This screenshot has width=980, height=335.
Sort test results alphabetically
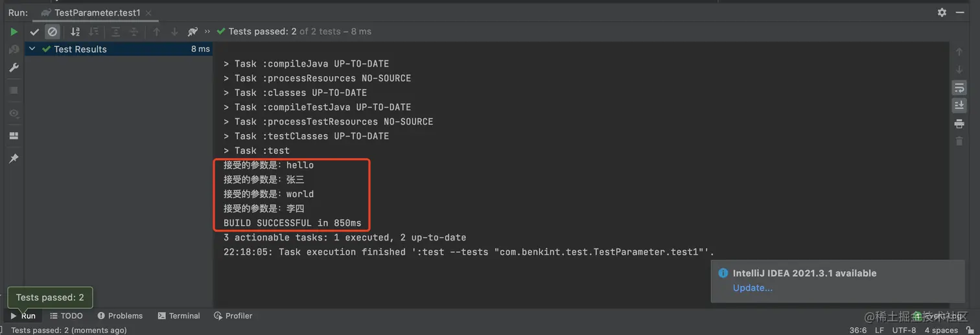click(75, 32)
